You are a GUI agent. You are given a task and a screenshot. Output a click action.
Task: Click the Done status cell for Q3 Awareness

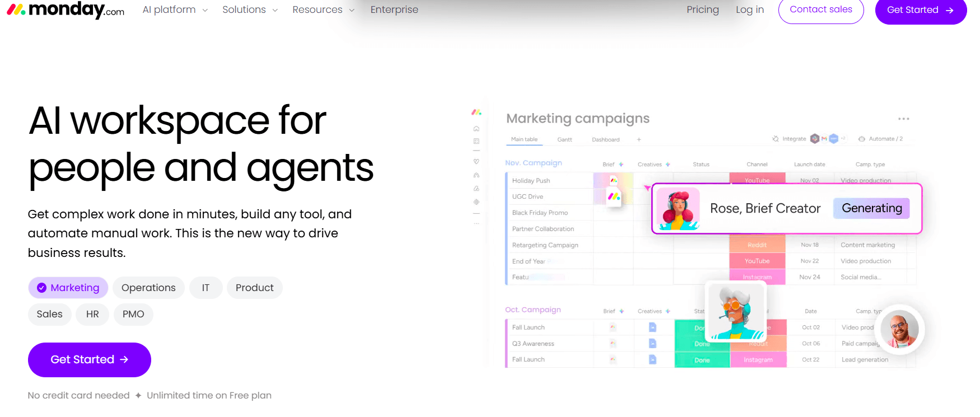702,344
